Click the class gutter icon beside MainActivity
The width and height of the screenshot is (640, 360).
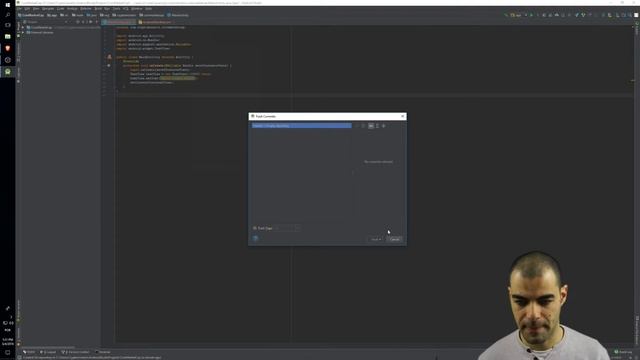[109, 57]
